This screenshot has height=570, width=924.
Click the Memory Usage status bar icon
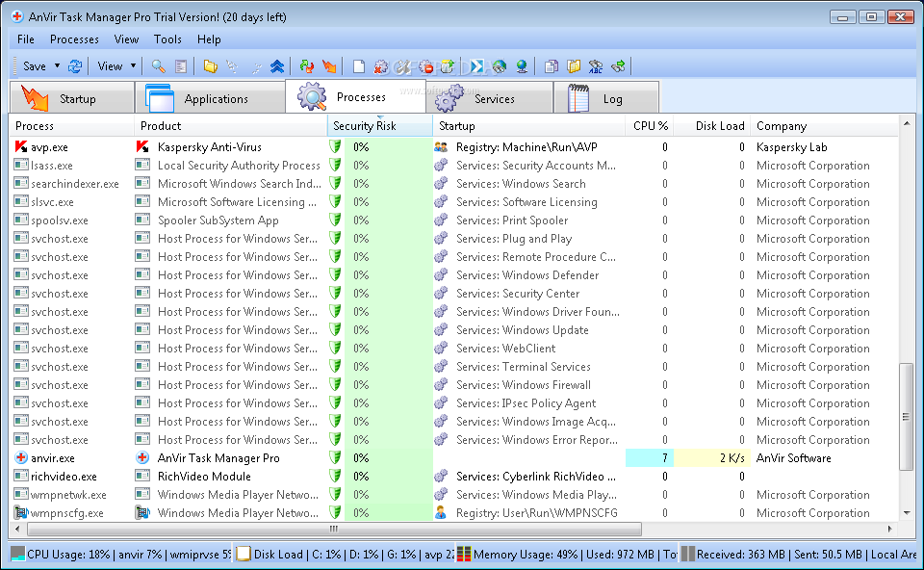tap(464, 554)
